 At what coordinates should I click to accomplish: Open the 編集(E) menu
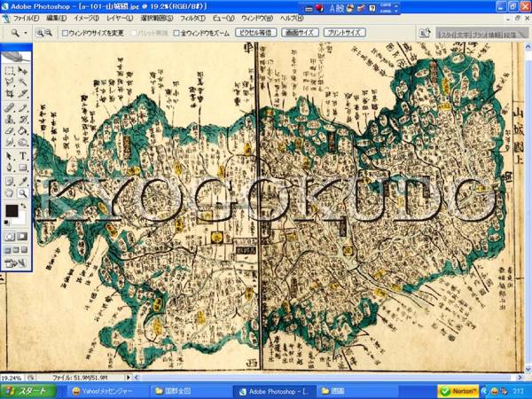coord(57,18)
